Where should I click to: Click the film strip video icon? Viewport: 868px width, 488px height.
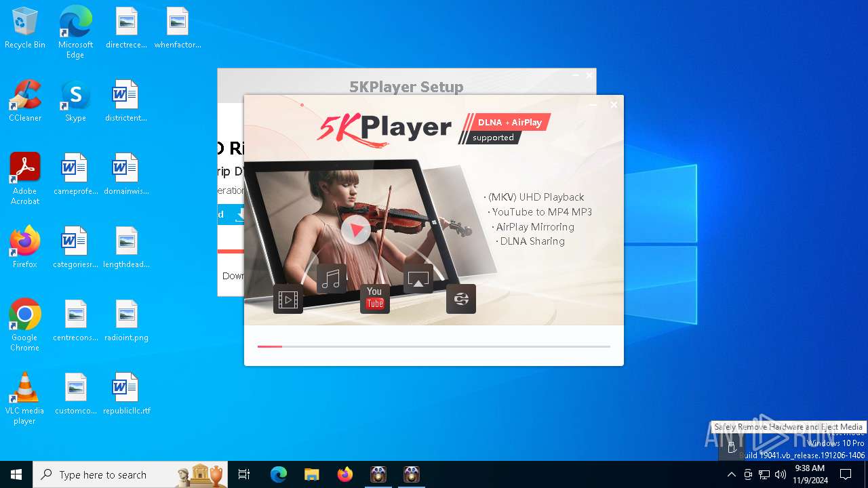(x=288, y=299)
